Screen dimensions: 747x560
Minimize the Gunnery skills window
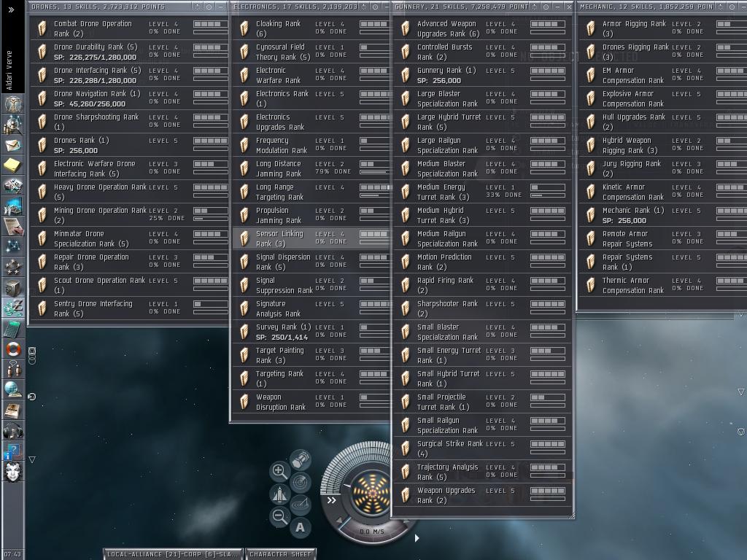click(x=557, y=7)
